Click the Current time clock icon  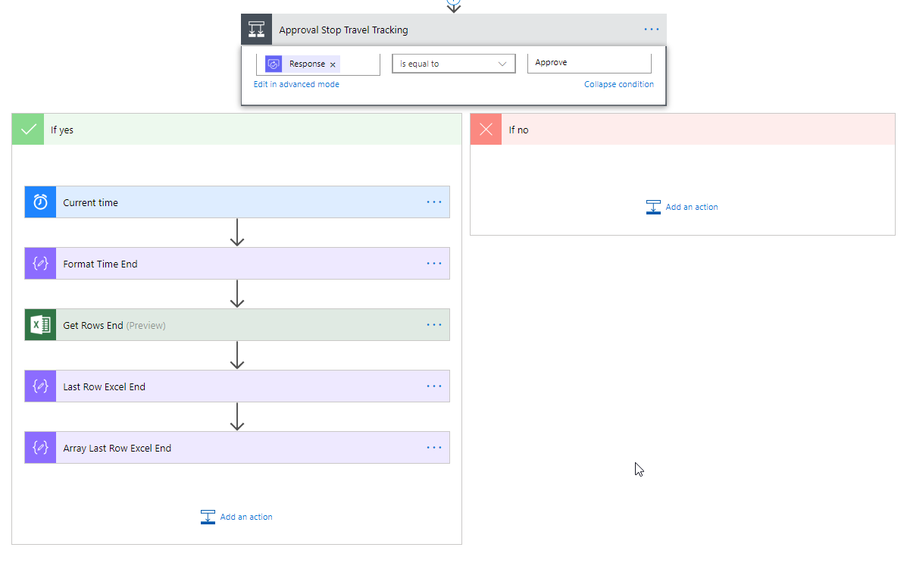40,202
